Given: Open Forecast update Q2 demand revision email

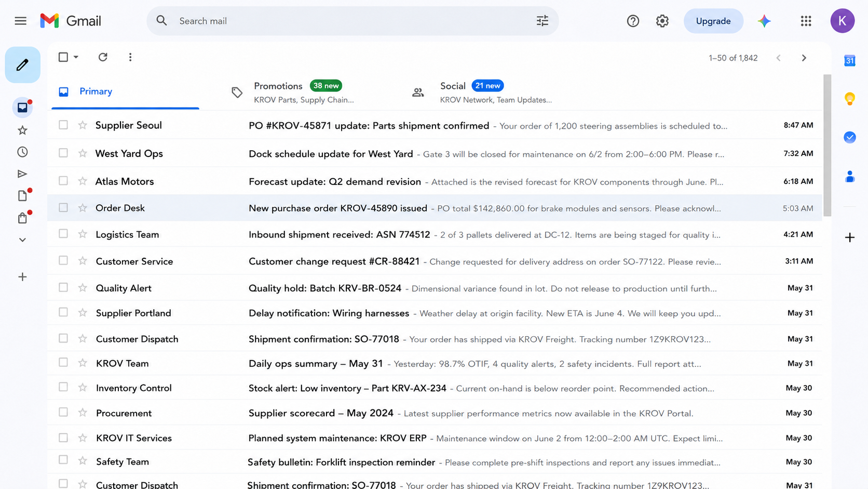Looking at the screenshot, I should tap(435, 181).
